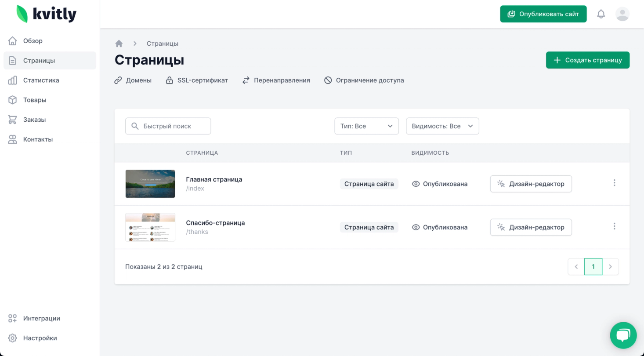Click the Обзор house icon in sidebar
The height and width of the screenshot is (356, 644).
pyautogui.click(x=13, y=41)
